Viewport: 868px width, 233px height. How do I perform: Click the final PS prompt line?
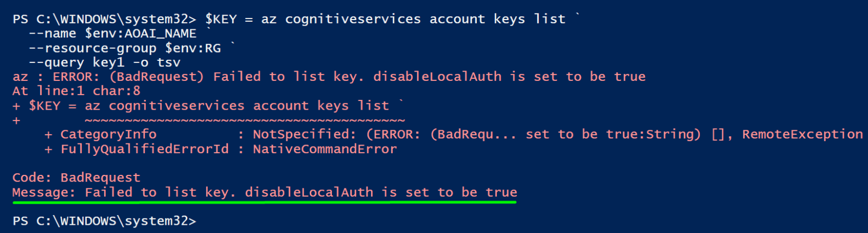click(104, 221)
